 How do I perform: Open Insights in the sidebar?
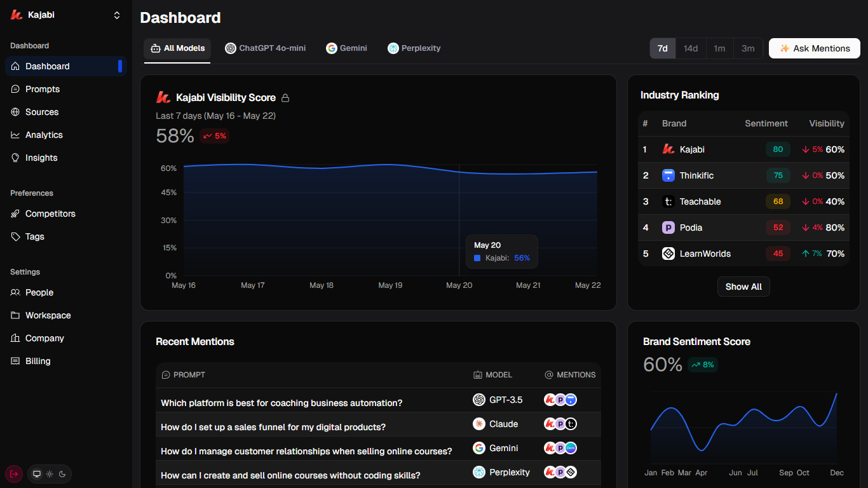coord(66,158)
